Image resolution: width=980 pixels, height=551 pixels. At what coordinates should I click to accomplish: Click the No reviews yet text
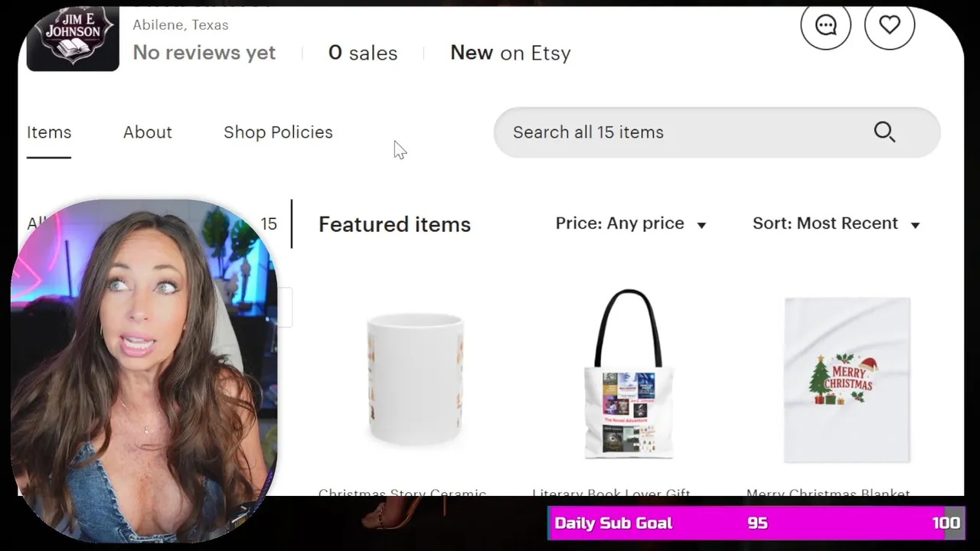tap(204, 53)
